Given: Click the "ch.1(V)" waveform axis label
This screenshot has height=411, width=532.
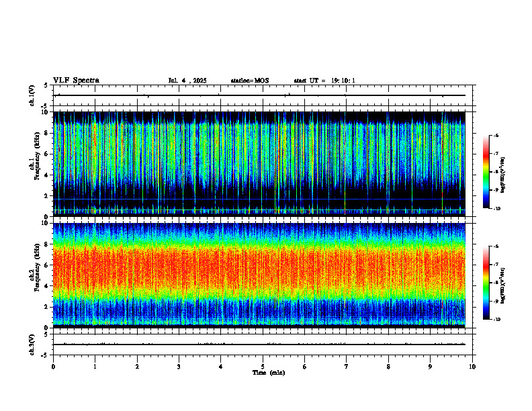Looking at the screenshot, I should point(32,95).
